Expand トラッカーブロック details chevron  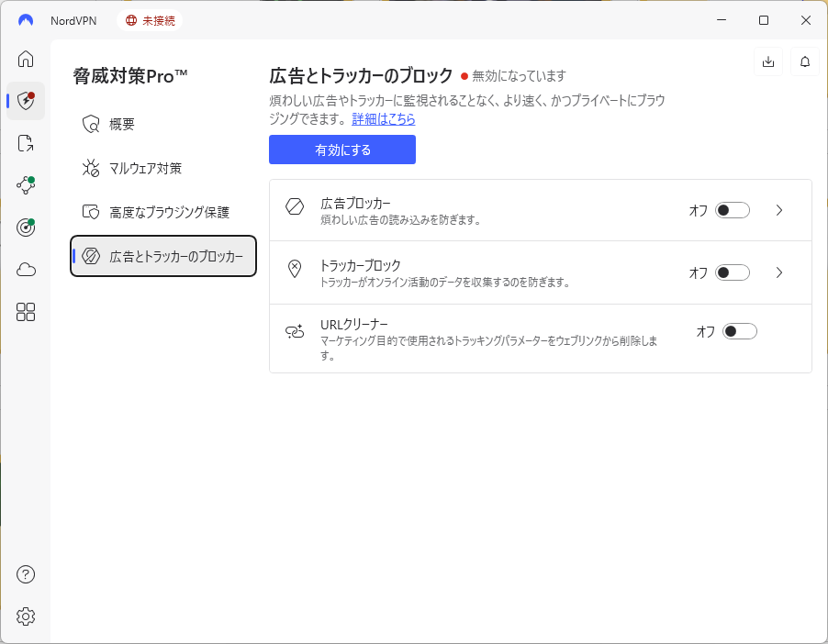[779, 272]
